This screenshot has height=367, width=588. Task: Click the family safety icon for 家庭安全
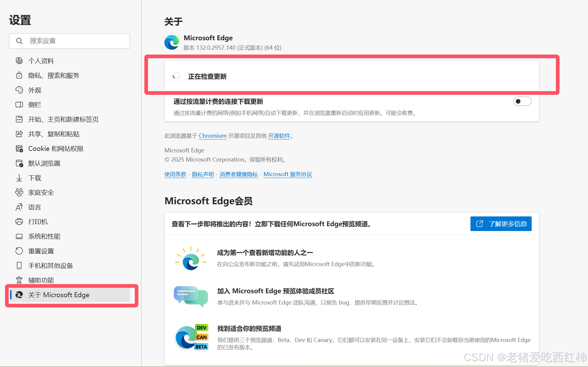click(19, 192)
